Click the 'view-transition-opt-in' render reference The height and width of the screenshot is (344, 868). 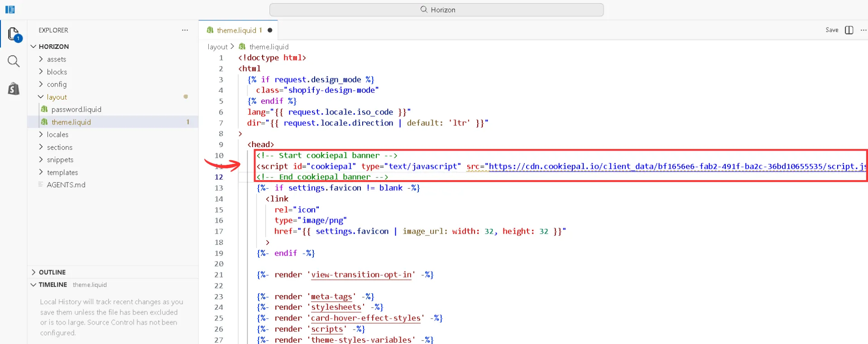tap(361, 275)
